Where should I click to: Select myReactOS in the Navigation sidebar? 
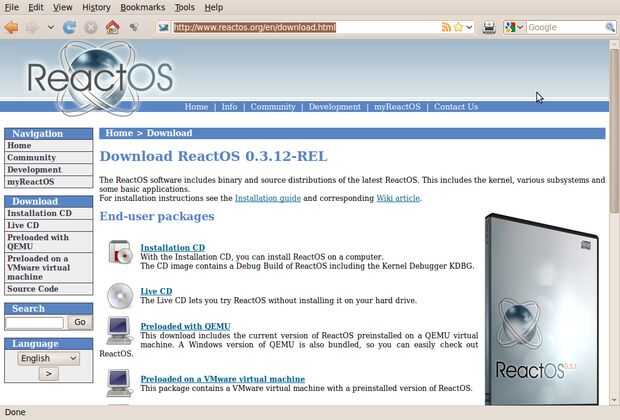[x=49, y=182]
